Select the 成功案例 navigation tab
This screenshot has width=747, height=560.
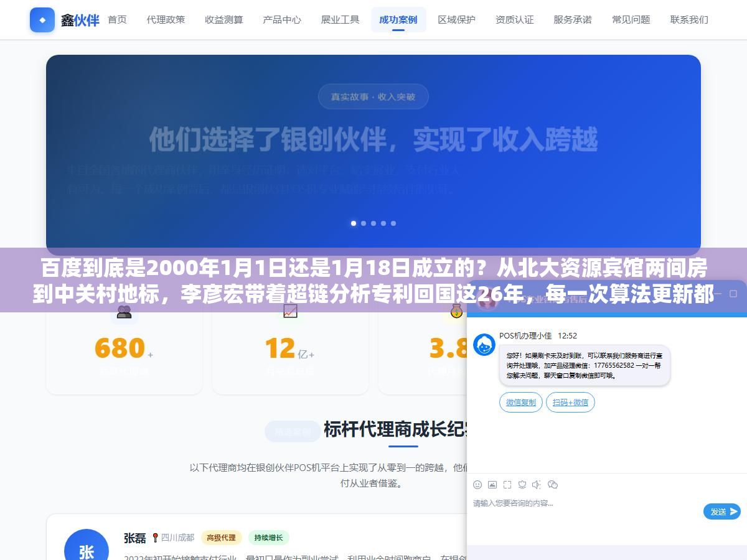click(x=398, y=20)
